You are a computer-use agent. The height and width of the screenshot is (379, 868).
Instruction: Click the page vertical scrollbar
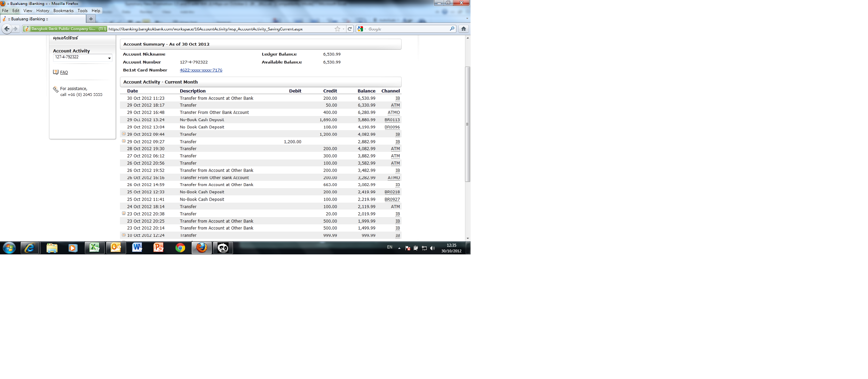tap(467, 124)
